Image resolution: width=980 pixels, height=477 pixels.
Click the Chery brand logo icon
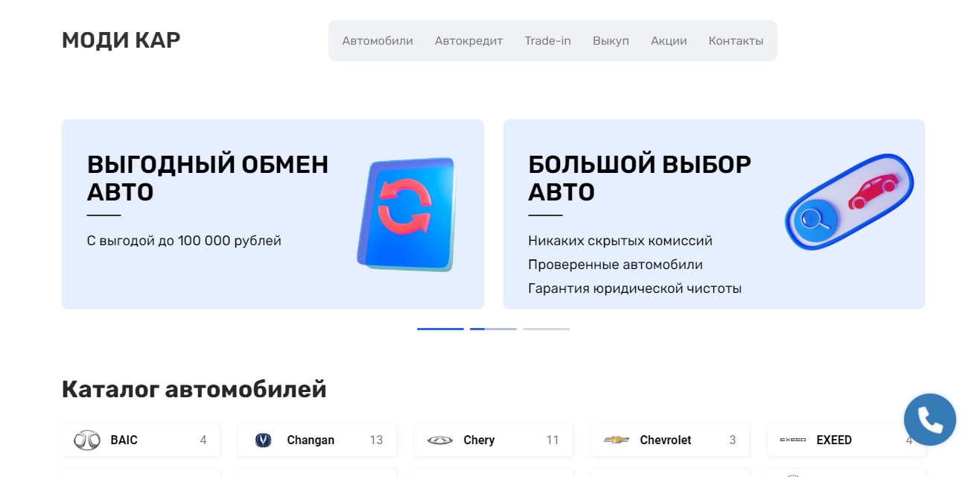click(x=439, y=440)
